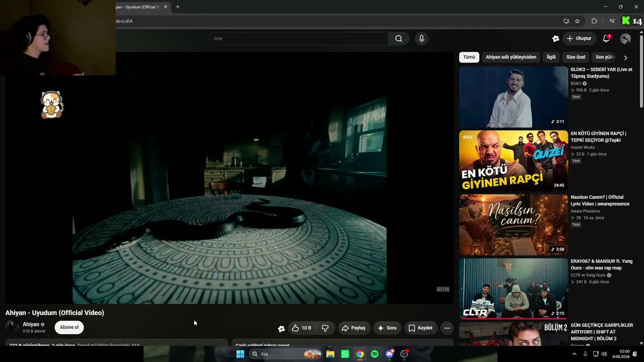Click the Oluştur create button

[x=579, y=38]
